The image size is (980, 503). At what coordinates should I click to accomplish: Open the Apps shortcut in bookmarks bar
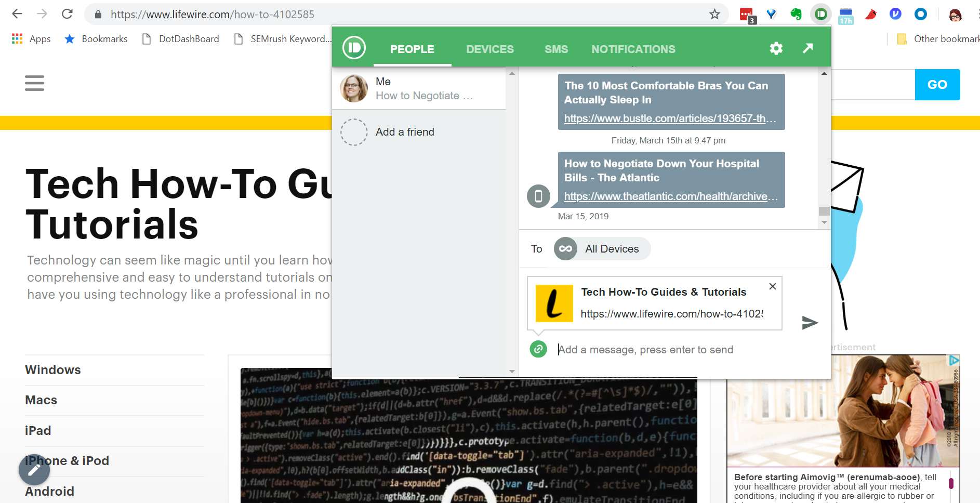31,39
